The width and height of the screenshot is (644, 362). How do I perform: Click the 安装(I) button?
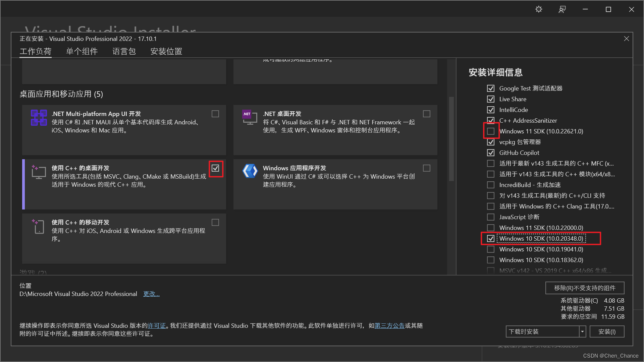(x=607, y=332)
